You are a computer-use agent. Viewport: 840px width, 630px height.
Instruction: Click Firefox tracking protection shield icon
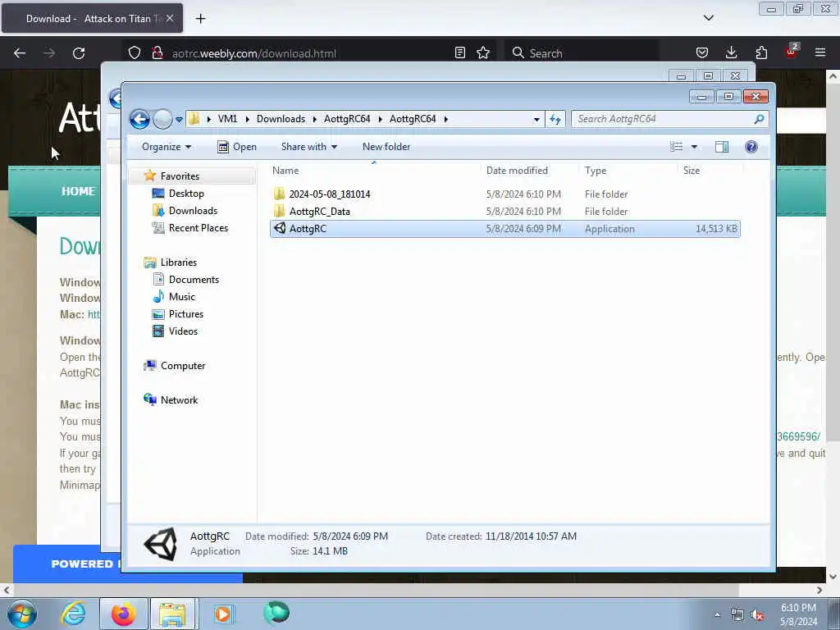point(135,52)
